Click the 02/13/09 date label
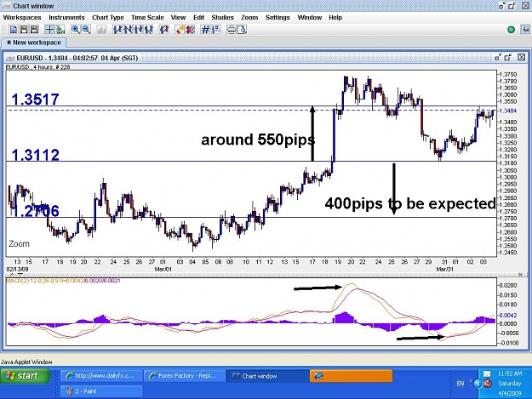Viewport: 532px width, 399px height. click(17, 269)
